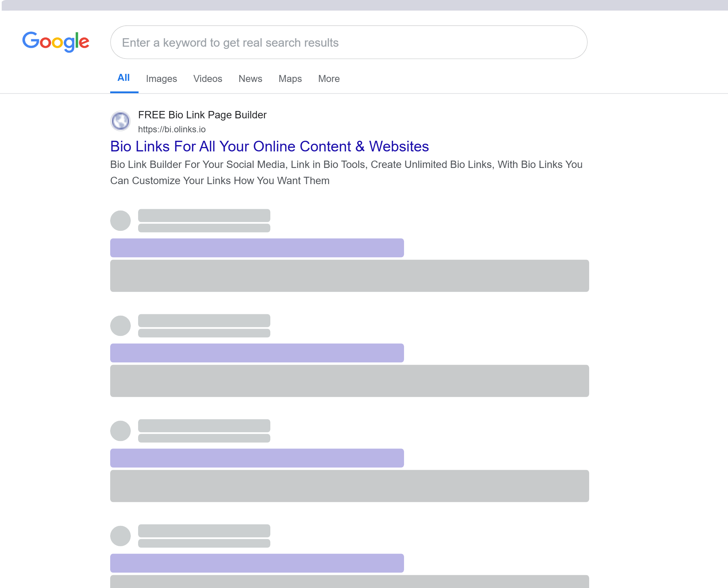Switch to the Images tab
Screen dimensions: 728x588
click(161, 79)
